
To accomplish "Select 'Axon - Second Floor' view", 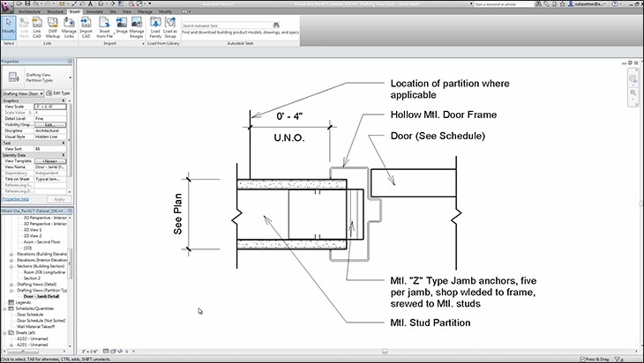I will pos(41,242).
